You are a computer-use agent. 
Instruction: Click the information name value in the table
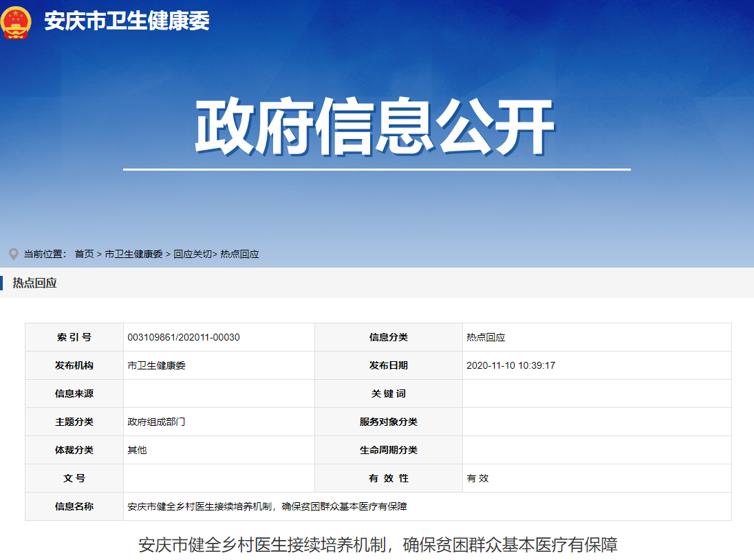(x=267, y=506)
